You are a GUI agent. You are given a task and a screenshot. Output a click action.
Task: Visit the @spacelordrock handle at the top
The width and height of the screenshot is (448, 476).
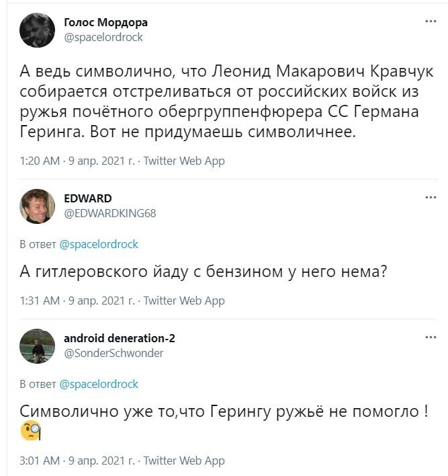(x=103, y=38)
